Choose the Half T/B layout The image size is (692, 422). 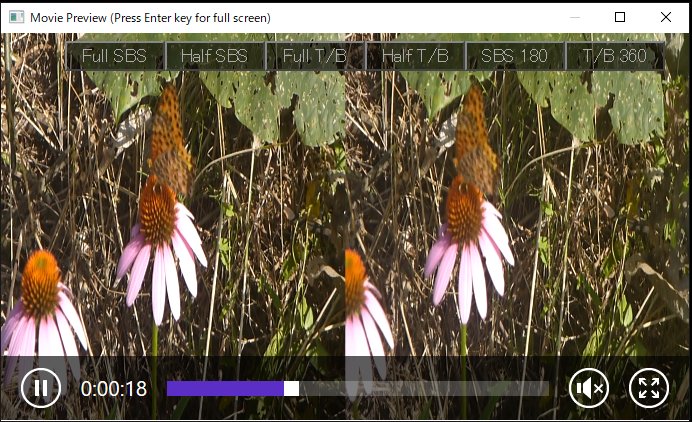tap(415, 56)
